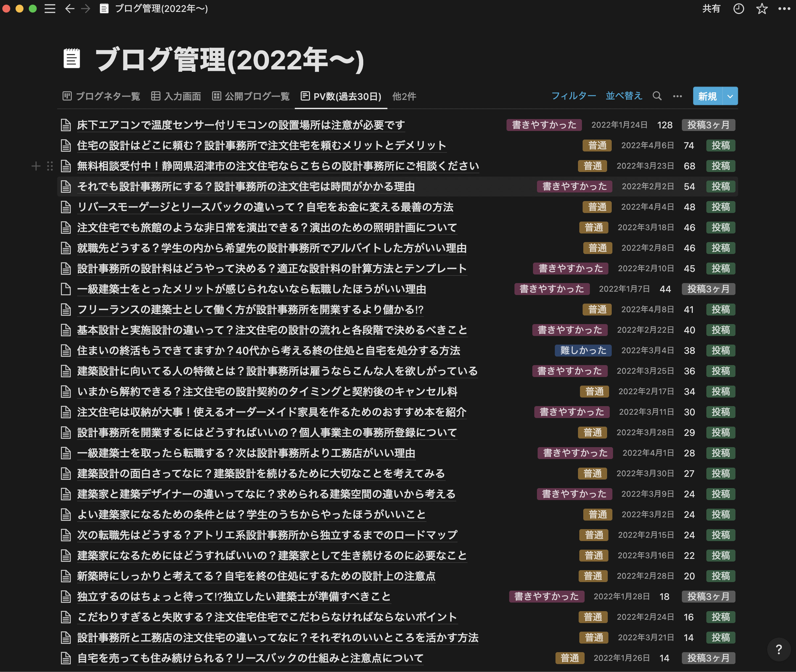Open the 床下エアコン blog post entry

[241, 125]
